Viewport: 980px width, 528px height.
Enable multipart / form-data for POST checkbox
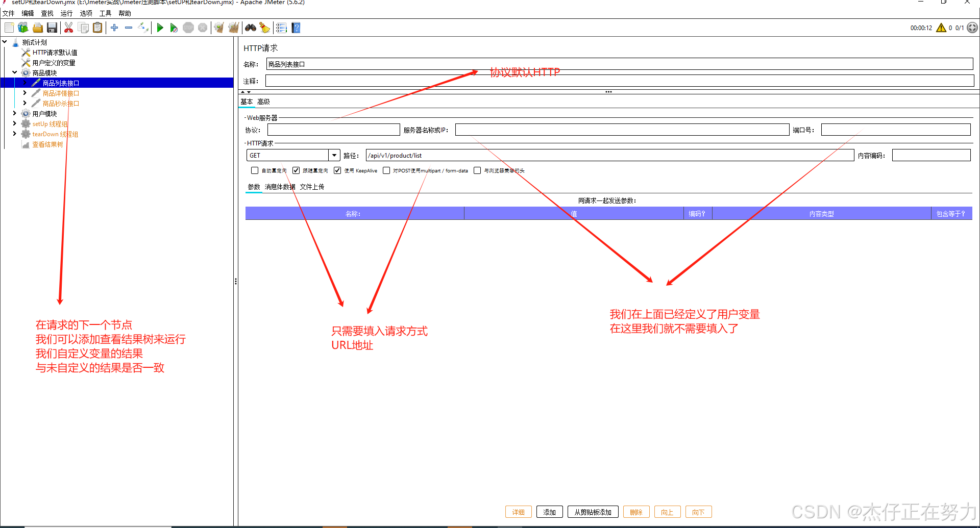(386, 170)
